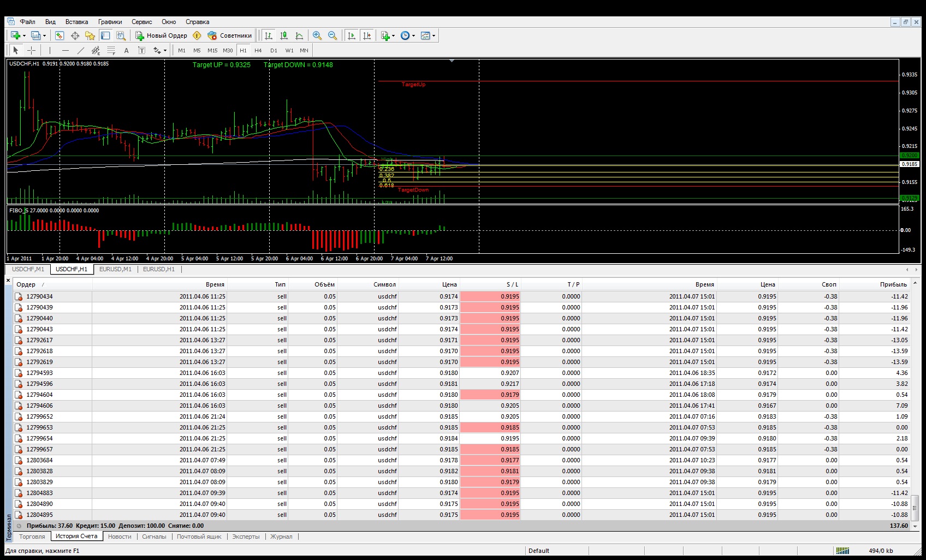Open chart templates icon
This screenshot has height=560, width=926.
(x=426, y=35)
